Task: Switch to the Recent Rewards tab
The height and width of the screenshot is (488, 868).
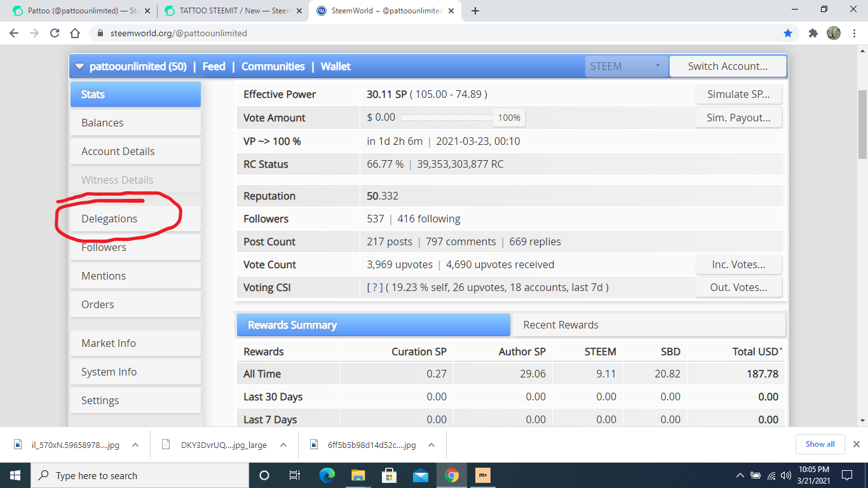Action: point(560,325)
